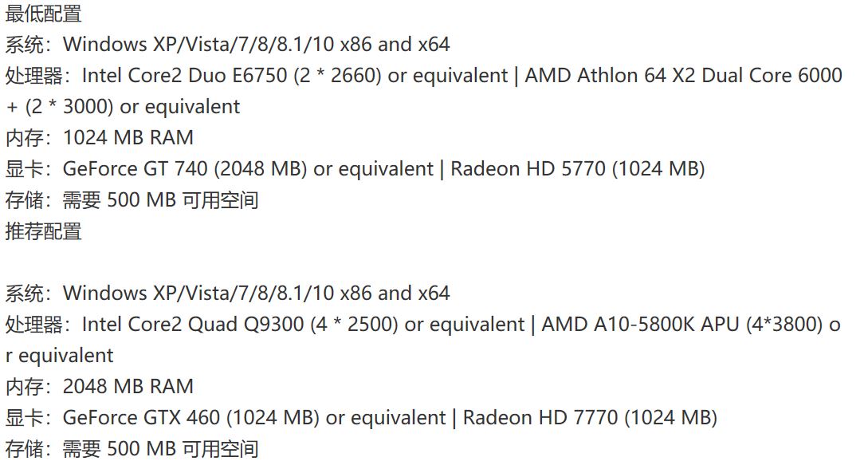Viewport: 868px width, 469px height.
Task: Click the 2048 MB RAM memory line
Action: pos(128,387)
